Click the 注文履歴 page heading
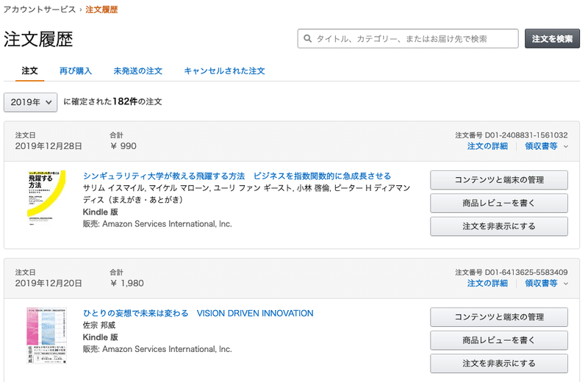This screenshot has width=588, height=382. click(x=38, y=40)
